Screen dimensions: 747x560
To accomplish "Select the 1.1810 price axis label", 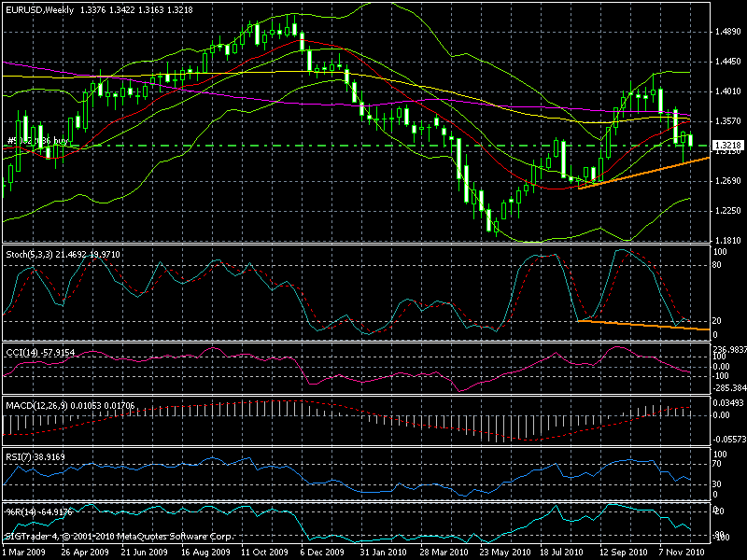I will (x=728, y=241).
